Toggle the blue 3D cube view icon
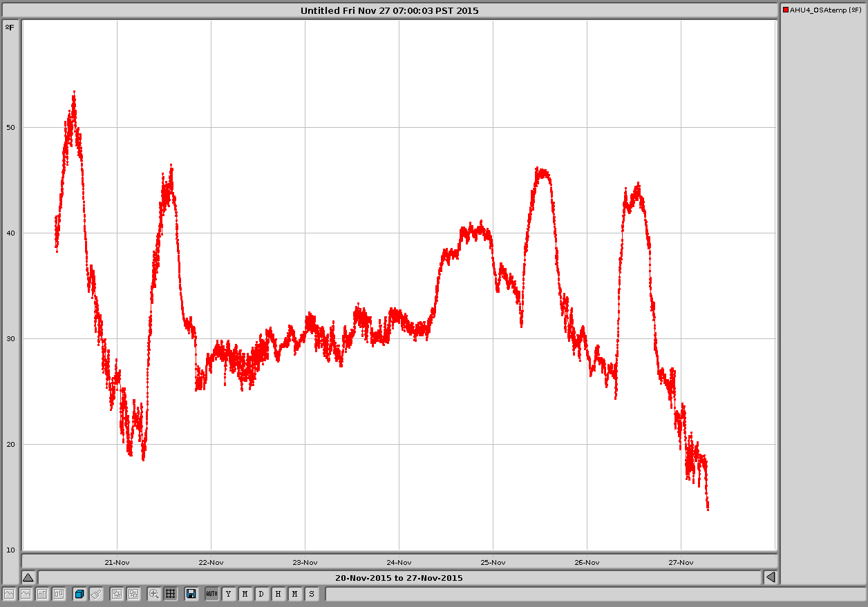 coord(79,594)
